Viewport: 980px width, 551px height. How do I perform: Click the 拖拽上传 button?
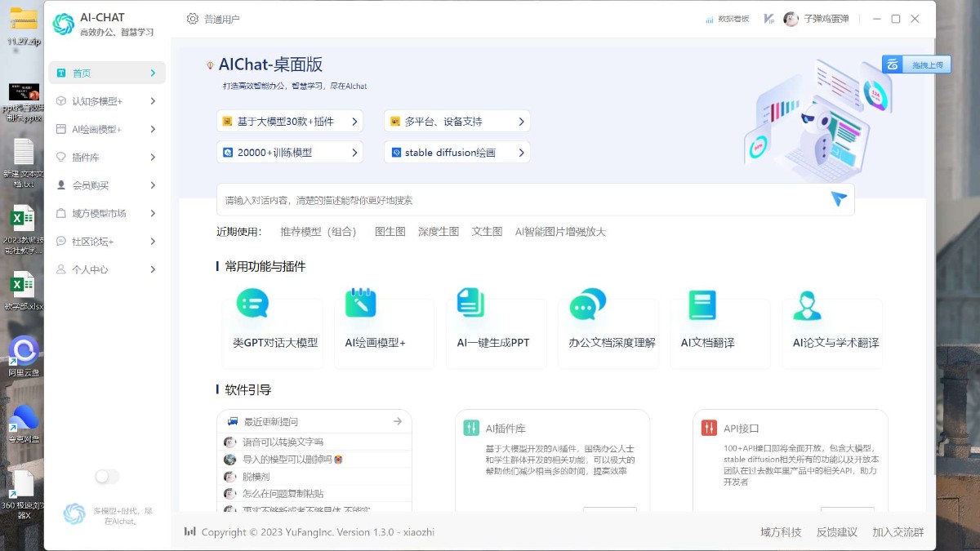(x=916, y=63)
